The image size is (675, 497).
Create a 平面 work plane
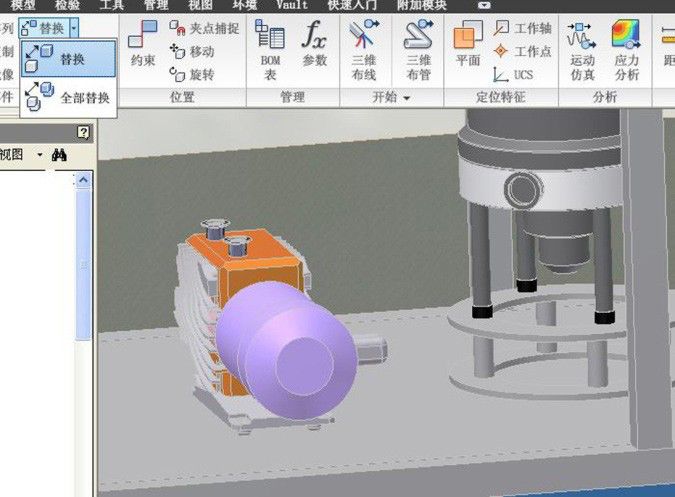point(468,43)
